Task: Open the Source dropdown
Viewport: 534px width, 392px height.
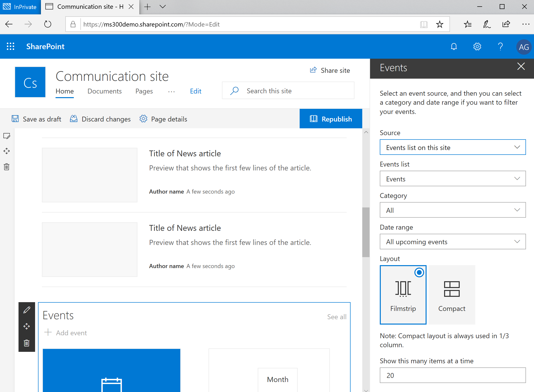Action: (453, 147)
